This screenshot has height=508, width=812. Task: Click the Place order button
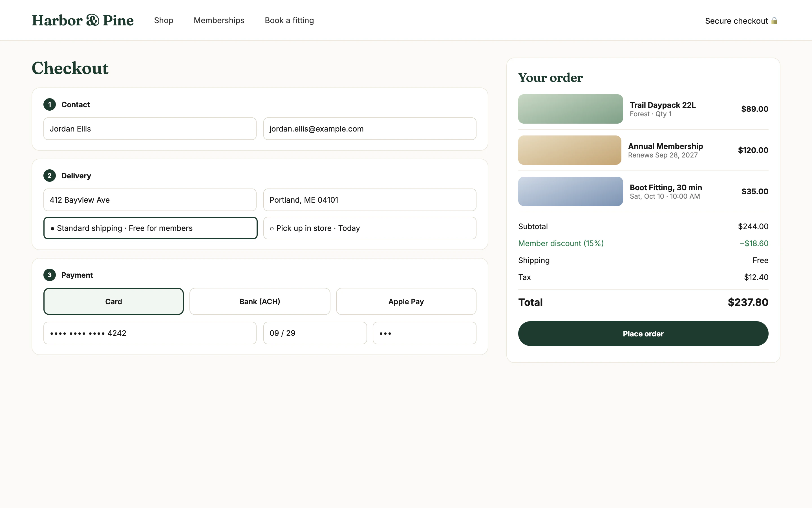tap(643, 334)
